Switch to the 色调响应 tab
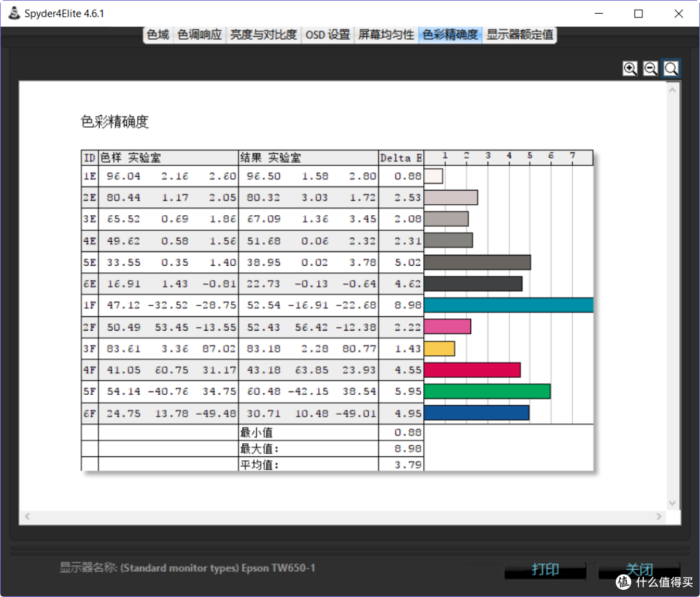Screen dimensions: 700x597 click(x=200, y=35)
